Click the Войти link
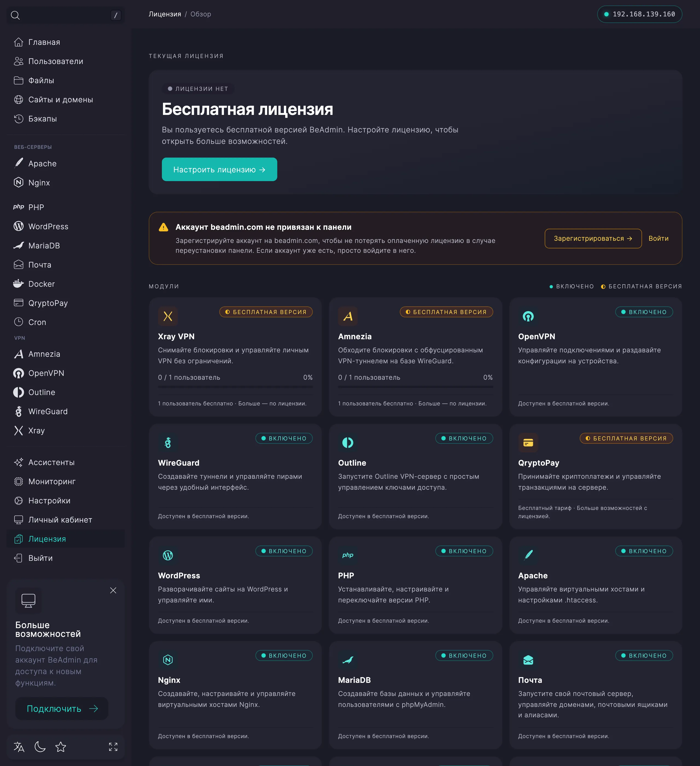 (x=658, y=238)
